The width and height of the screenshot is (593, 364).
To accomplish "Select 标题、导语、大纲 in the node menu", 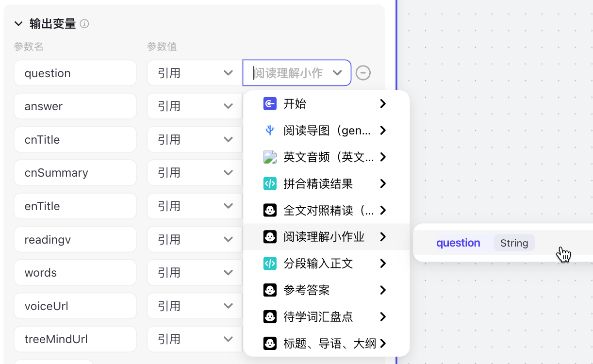I will coord(326,344).
